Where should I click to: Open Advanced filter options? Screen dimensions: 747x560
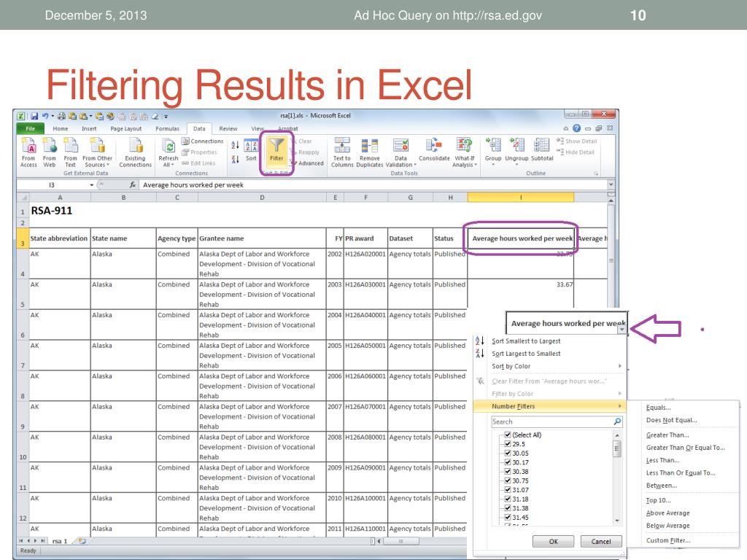click(x=307, y=163)
